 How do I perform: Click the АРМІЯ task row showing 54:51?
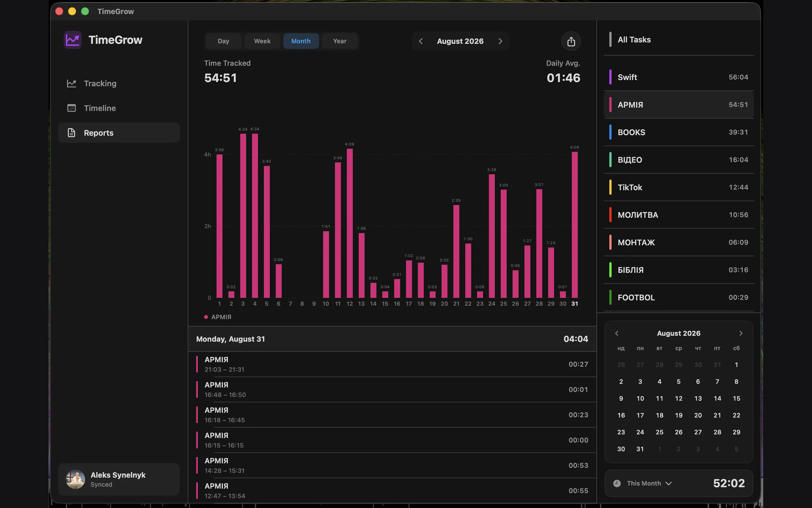coord(678,104)
